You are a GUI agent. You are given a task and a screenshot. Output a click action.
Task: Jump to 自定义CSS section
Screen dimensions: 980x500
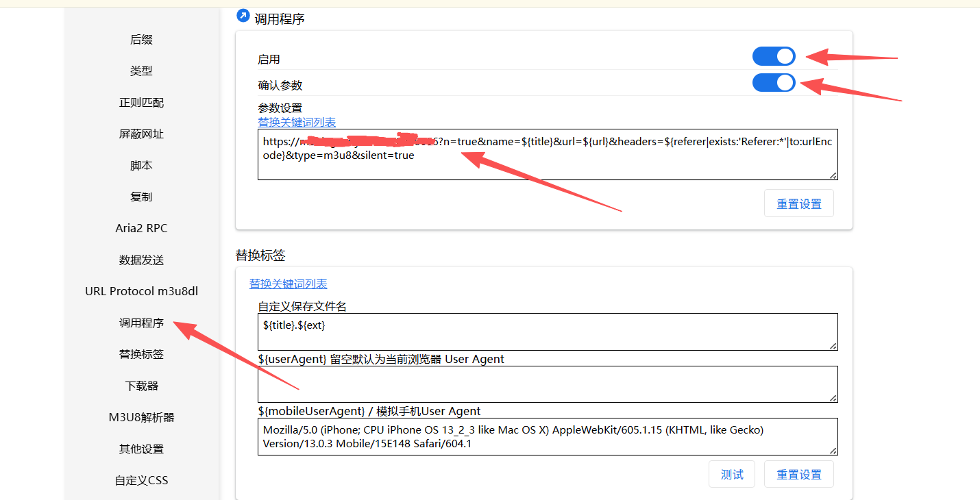[141, 480]
